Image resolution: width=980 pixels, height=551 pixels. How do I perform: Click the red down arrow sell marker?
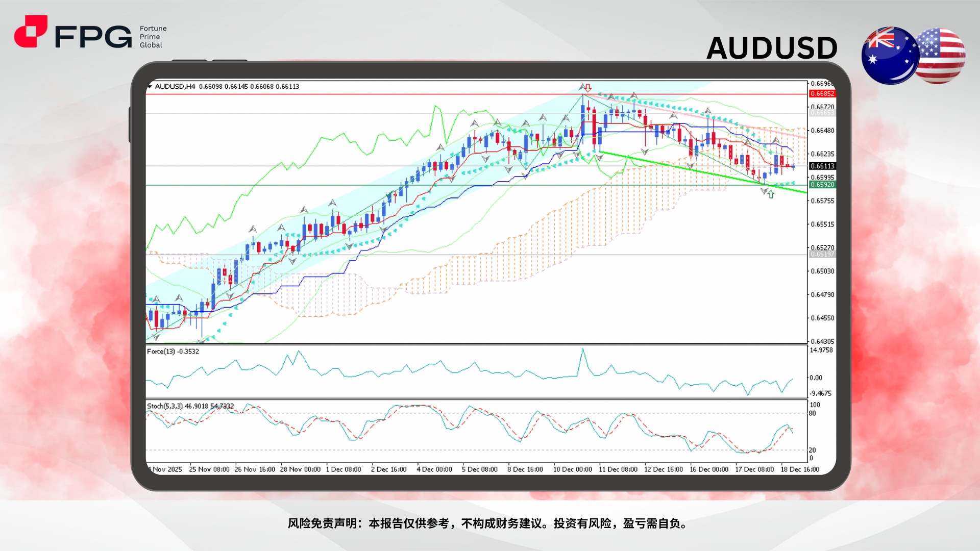[x=588, y=88]
